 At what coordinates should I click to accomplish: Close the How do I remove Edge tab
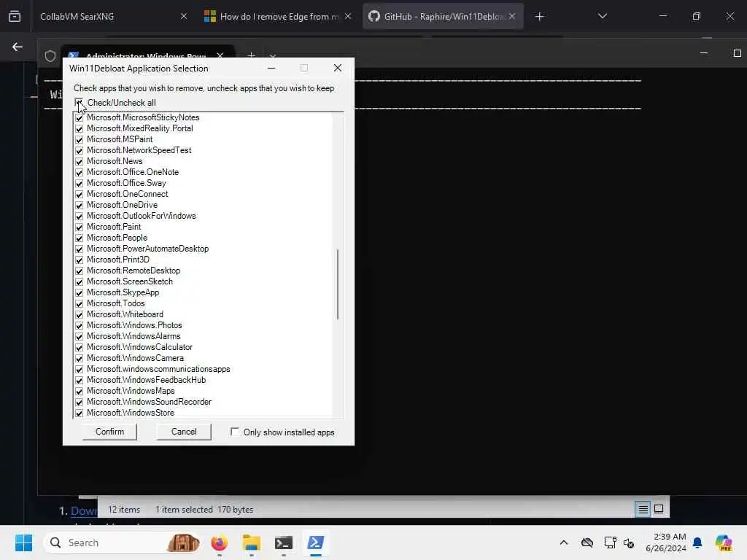pos(348,16)
